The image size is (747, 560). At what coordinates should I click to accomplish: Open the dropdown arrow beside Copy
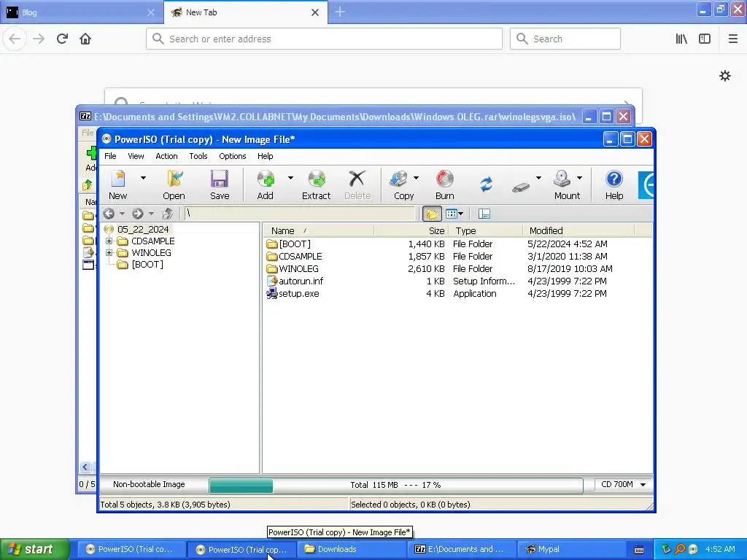pos(417,178)
